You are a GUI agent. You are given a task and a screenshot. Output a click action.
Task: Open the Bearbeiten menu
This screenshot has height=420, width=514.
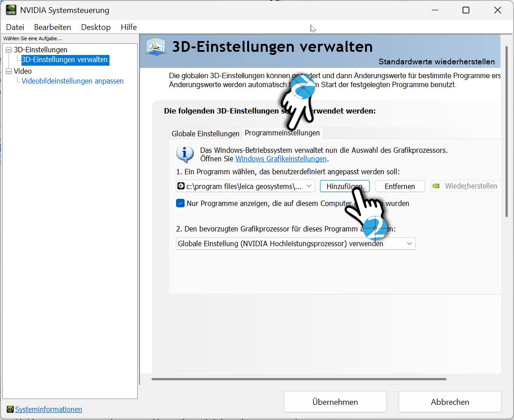52,27
